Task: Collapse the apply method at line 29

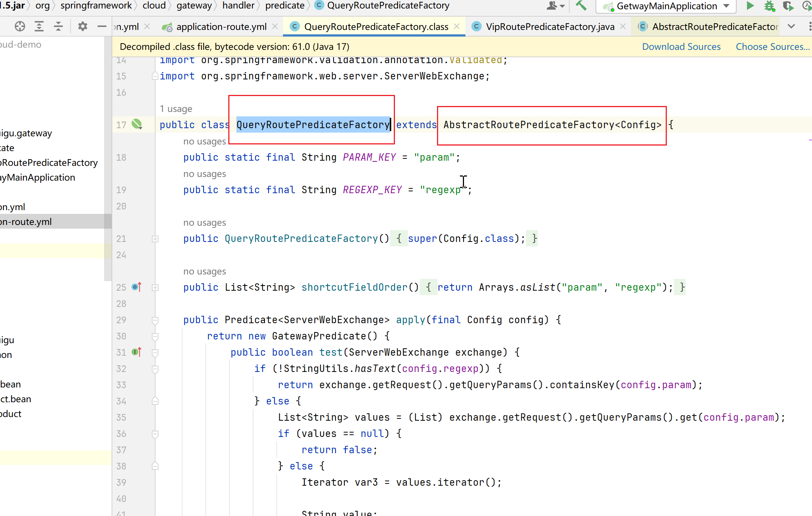Action: tap(155, 320)
